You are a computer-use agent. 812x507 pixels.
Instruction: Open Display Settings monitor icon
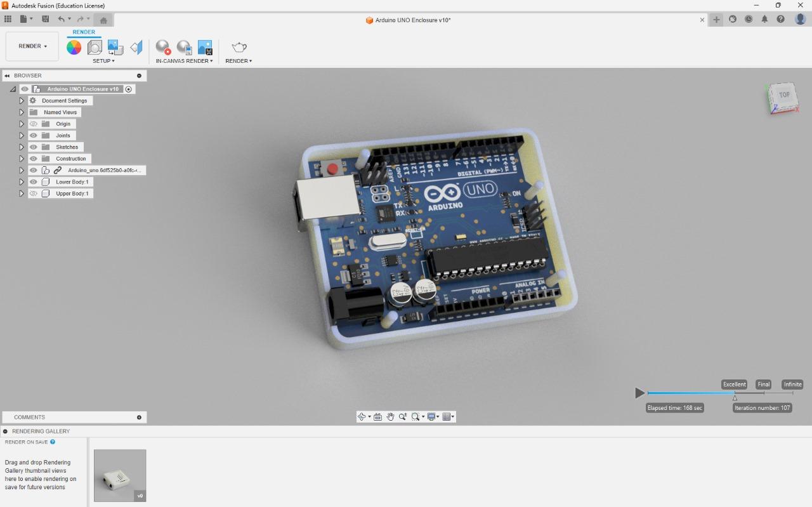pyautogui.click(x=432, y=417)
